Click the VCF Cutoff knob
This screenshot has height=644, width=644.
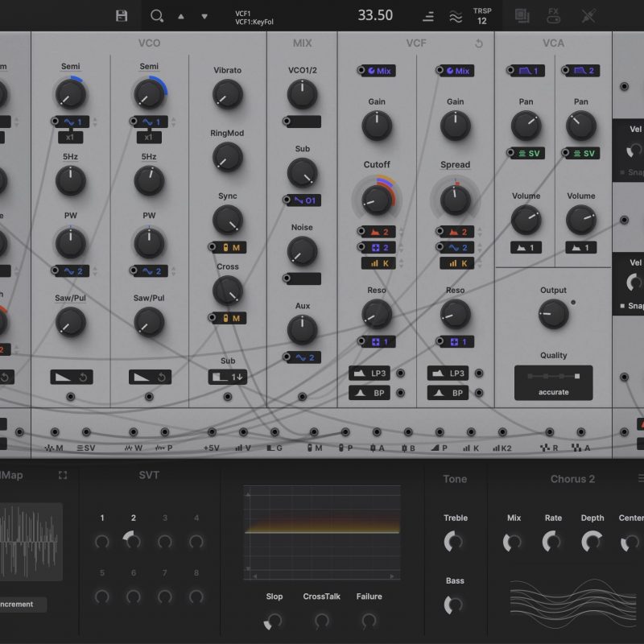376,198
